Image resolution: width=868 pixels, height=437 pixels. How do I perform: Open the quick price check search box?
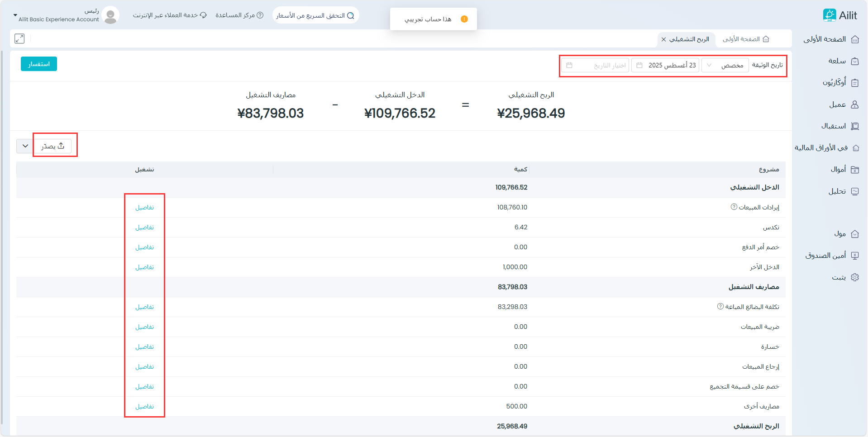point(315,15)
